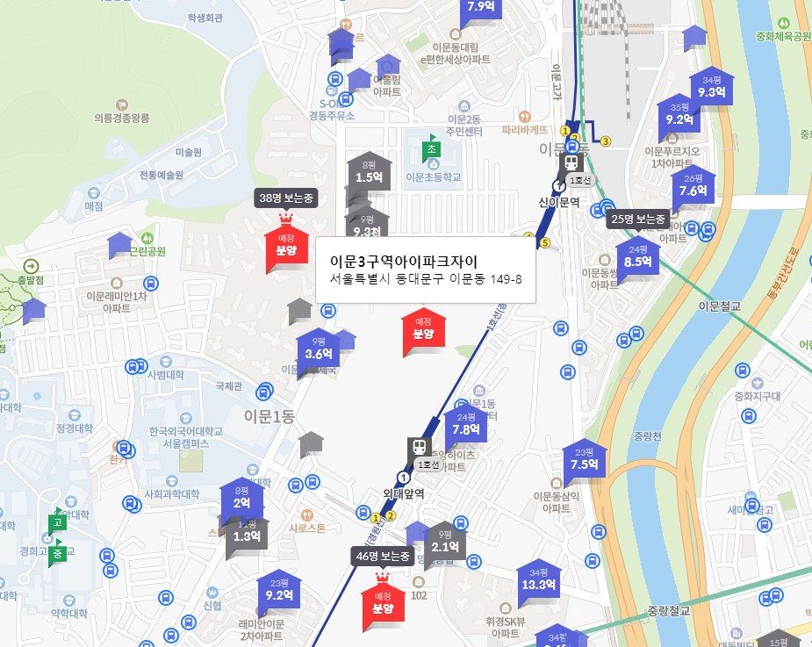The height and width of the screenshot is (647, 812).
Task: Click the 의릉경종왕릉 landmark icon
Action: (x=122, y=105)
